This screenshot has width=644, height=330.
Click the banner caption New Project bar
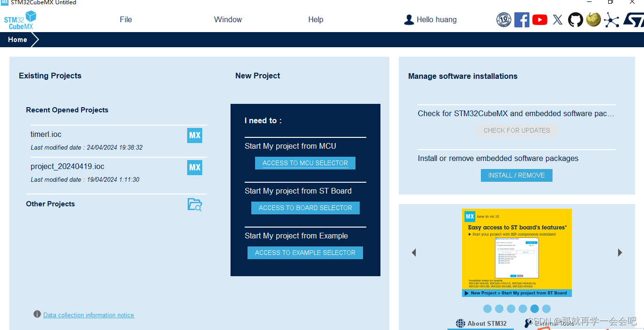coord(517,293)
